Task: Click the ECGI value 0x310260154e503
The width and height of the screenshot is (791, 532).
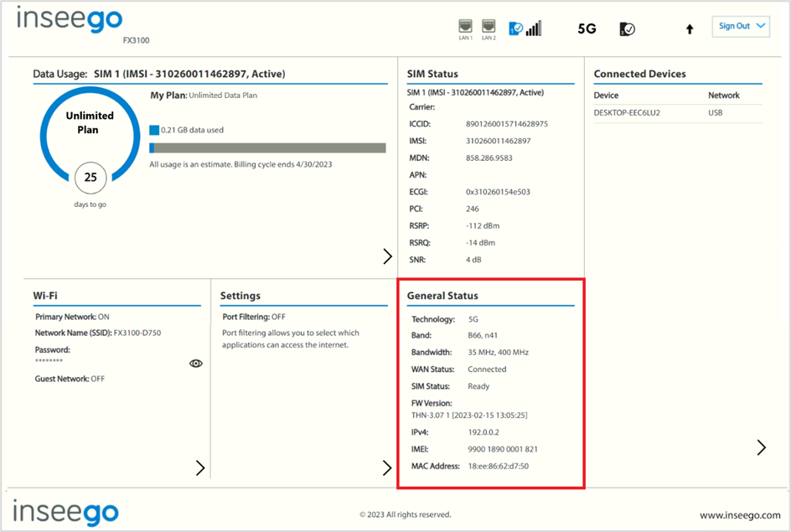Action: point(498,192)
